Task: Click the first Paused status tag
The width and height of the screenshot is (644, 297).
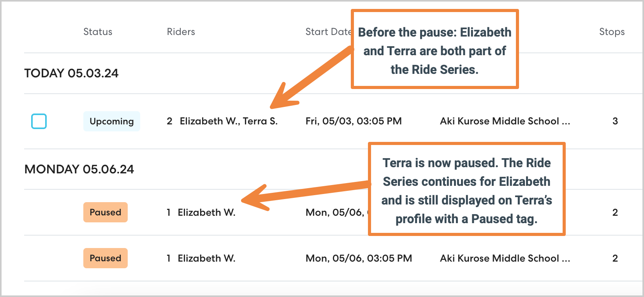Action: click(105, 212)
